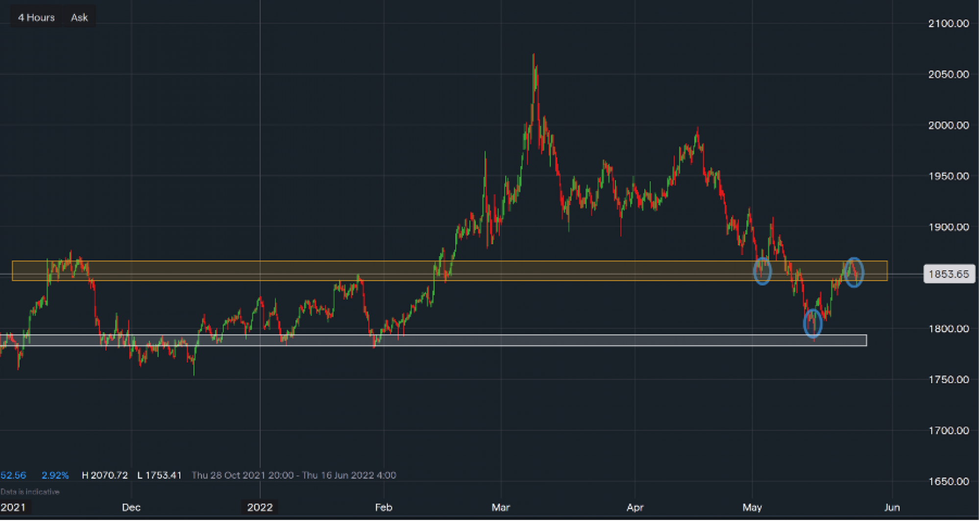The width and height of the screenshot is (980, 521).
Task: Click the H 2070.72 high value
Action: pos(104,475)
